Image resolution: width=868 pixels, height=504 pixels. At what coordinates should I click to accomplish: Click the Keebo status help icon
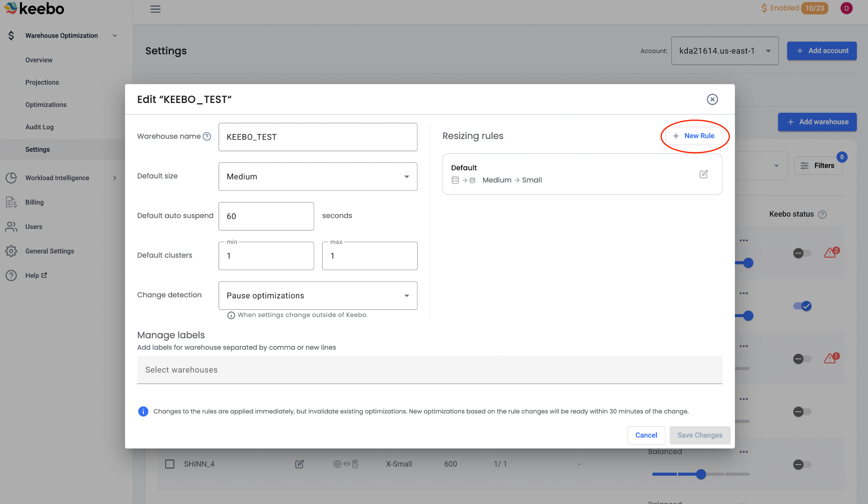coord(822,214)
